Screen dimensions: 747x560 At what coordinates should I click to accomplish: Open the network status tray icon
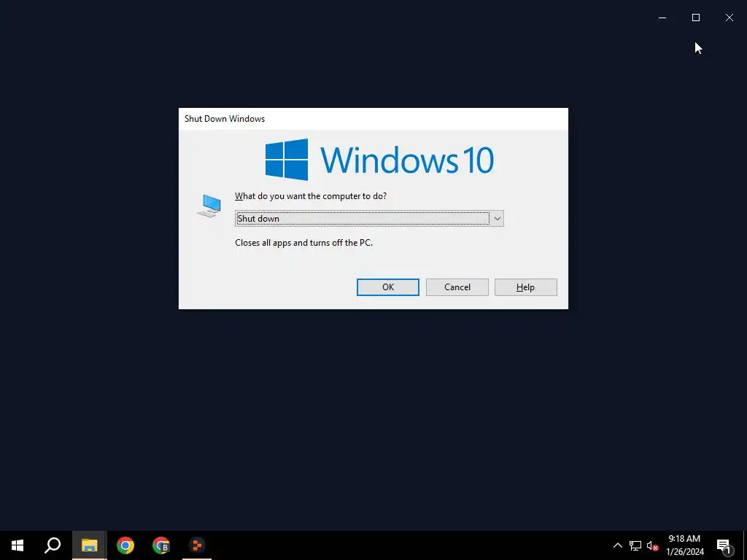[635, 545]
